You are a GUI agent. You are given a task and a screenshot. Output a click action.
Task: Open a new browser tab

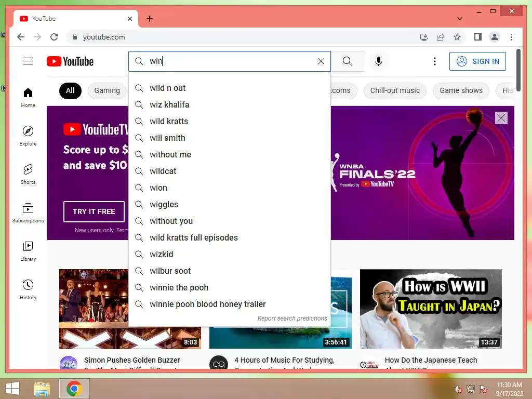click(149, 19)
